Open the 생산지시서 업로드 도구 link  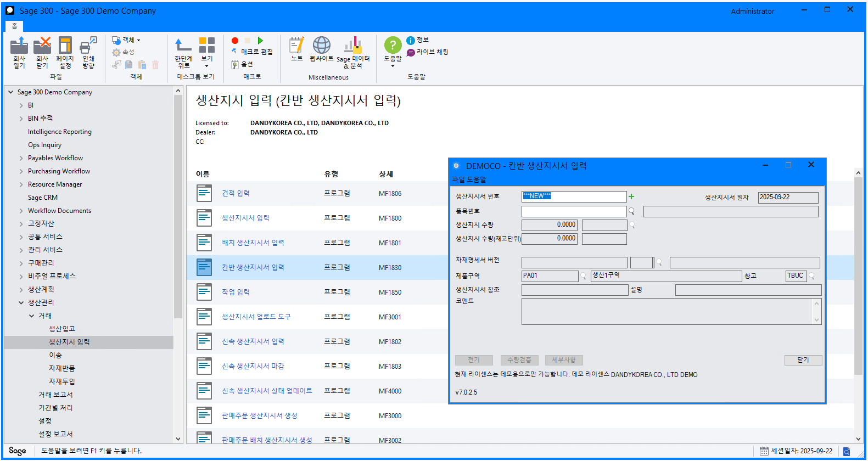coord(256,317)
